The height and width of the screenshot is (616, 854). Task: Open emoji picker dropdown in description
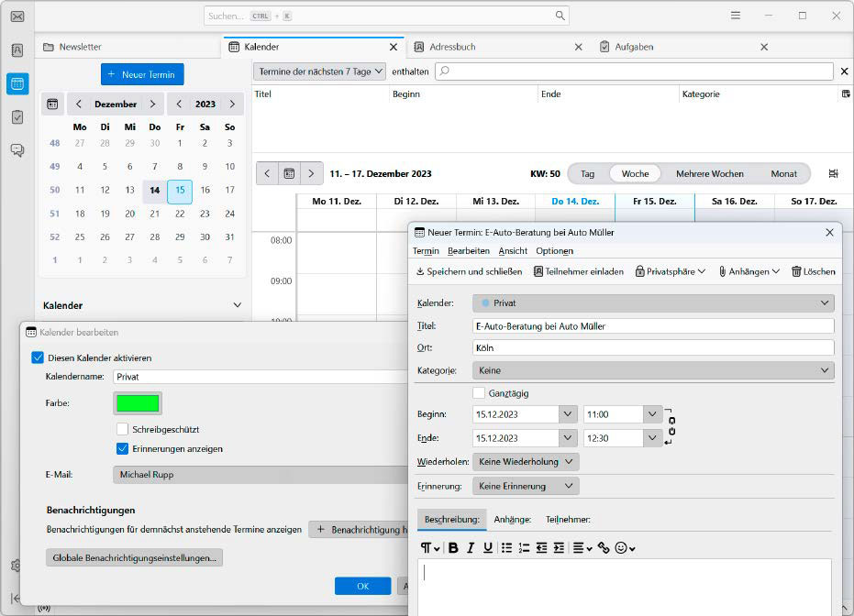[x=625, y=548]
